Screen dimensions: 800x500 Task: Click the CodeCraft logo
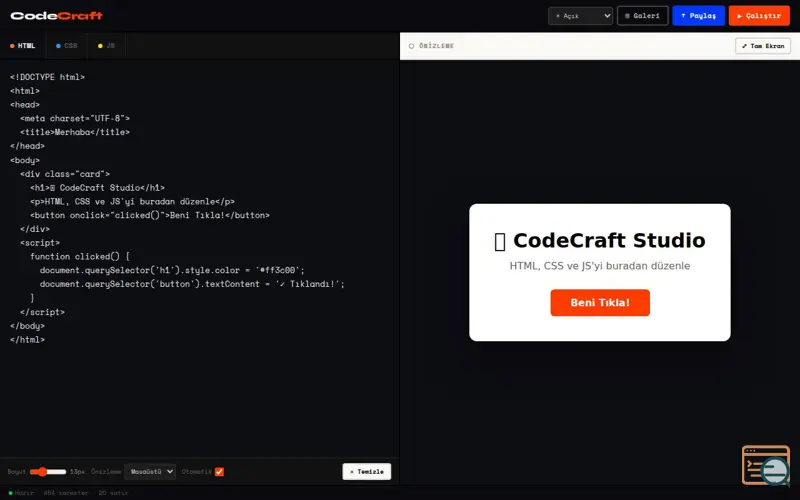click(57, 16)
